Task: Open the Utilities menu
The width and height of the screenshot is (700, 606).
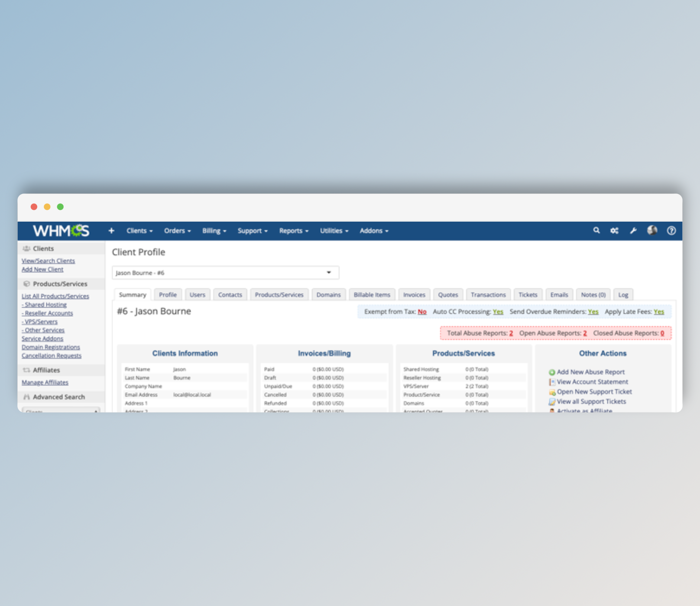Action: [334, 231]
